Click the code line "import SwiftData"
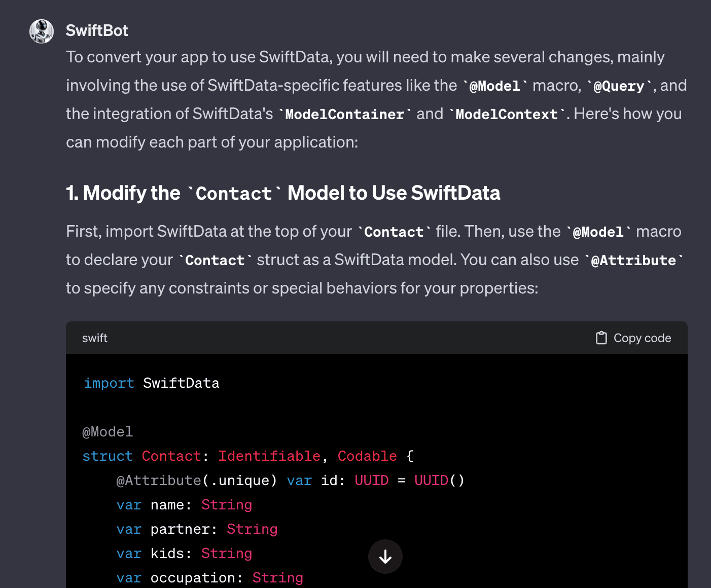This screenshot has width=711, height=588. (x=152, y=383)
